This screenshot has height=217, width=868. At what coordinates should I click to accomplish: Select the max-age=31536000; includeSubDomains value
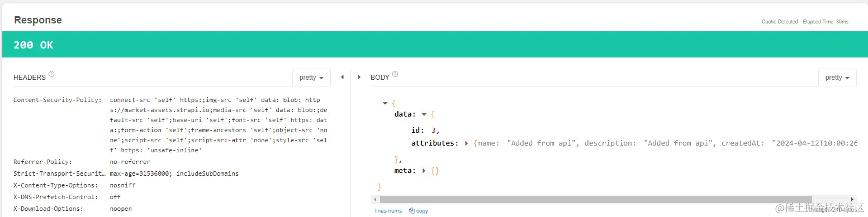coord(174,173)
